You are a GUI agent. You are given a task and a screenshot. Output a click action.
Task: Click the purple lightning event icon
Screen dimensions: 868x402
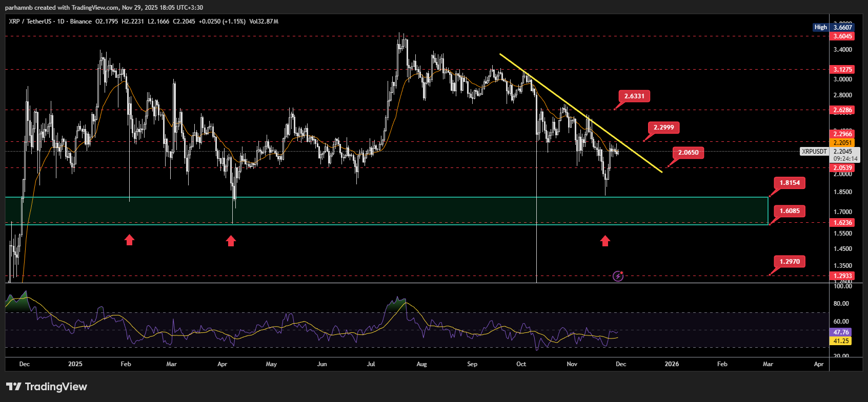point(618,277)
